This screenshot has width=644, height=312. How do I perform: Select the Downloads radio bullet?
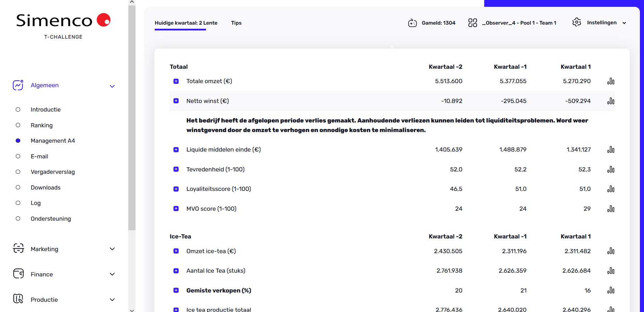pyautogui.click(x=18, y=187)
